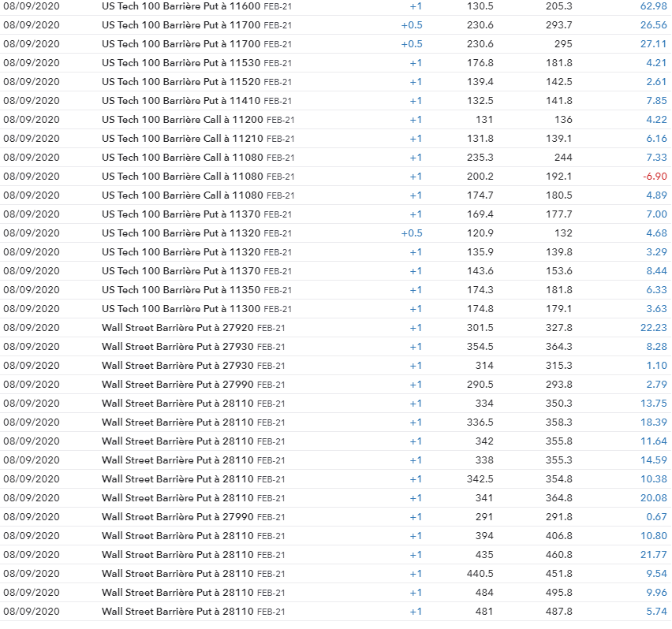Click the date in the row with profit 62.98
The width and height of the screenshot is (672, 629).
pyautogui.click(x=32, y=6)
